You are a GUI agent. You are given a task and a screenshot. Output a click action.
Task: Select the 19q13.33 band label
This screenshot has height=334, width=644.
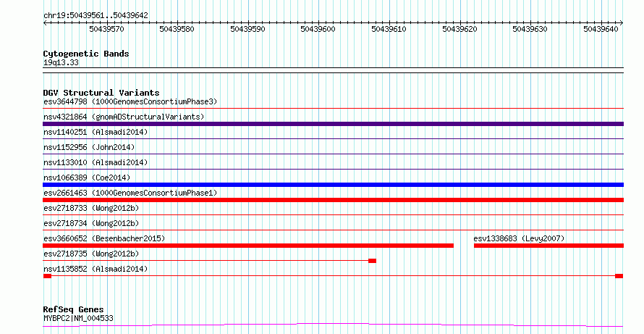pyautogui.click(x=61, y=63)
